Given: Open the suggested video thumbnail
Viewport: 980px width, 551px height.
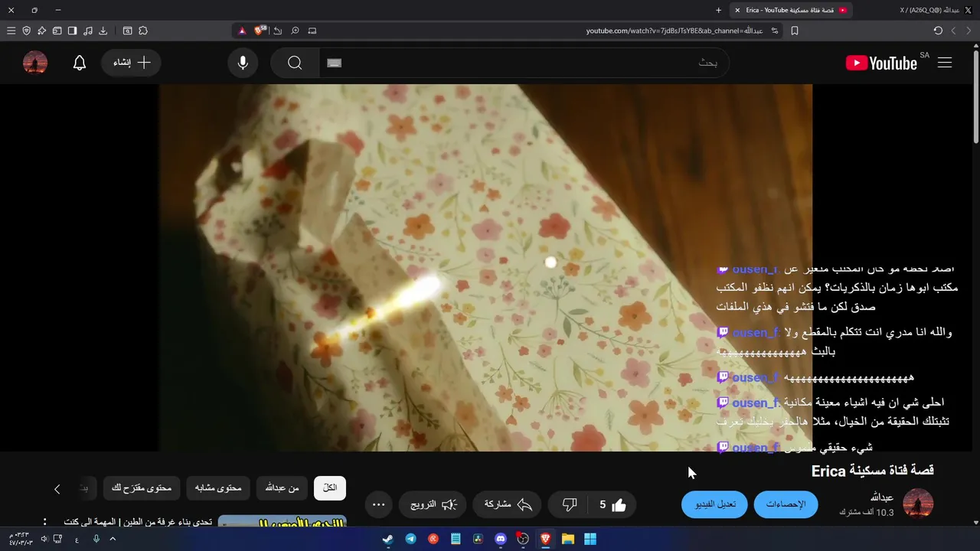Looking at the screenshot, I should tap(283, 522).
